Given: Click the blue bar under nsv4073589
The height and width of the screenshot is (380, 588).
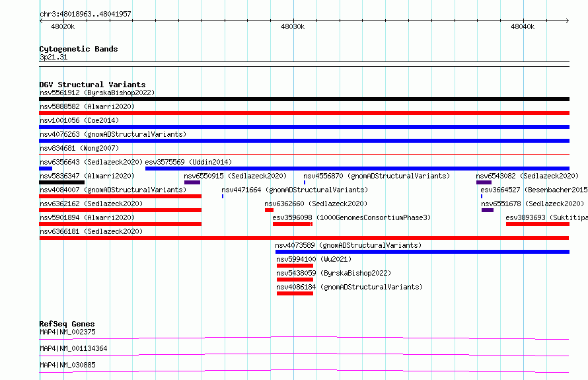Looking at the screenshot, I should (422, 252).
